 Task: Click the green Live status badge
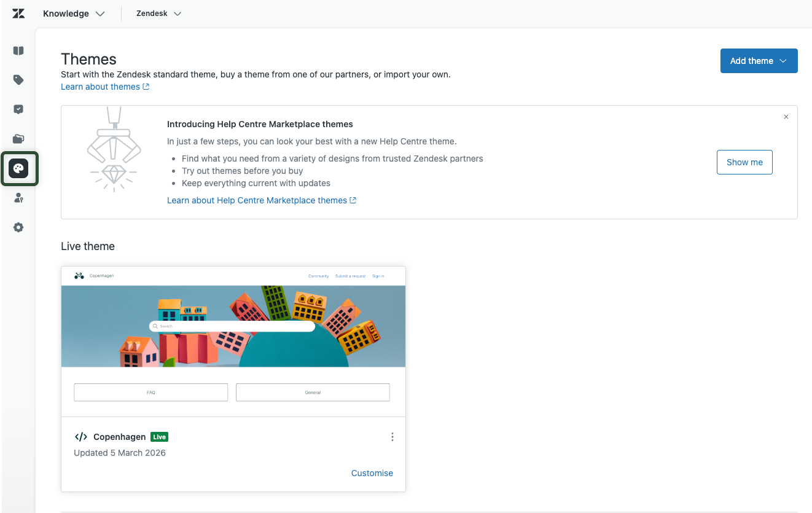pos(159,436)
